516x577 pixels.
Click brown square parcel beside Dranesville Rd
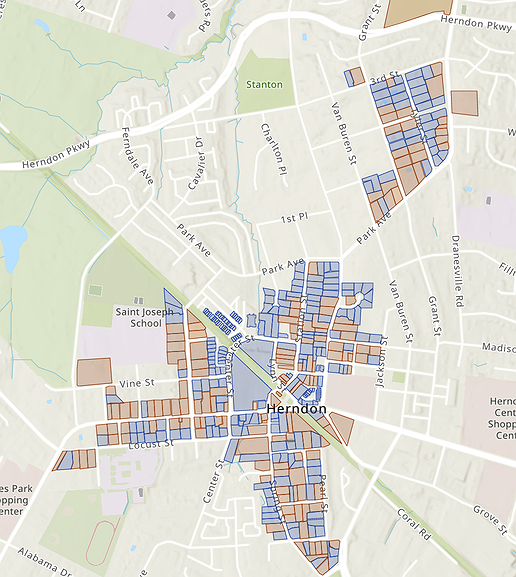(x=464, y=103)
